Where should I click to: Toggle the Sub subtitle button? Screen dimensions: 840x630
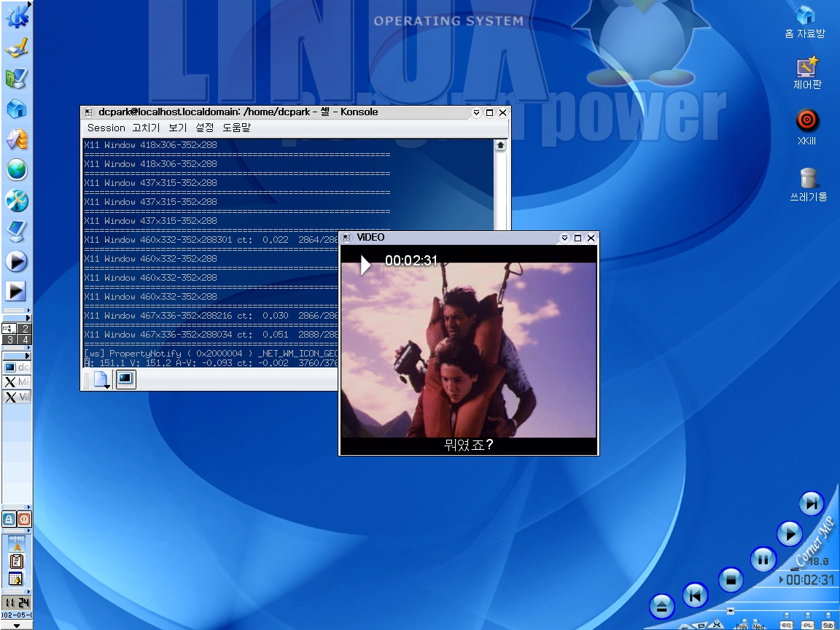pos(828,625)
